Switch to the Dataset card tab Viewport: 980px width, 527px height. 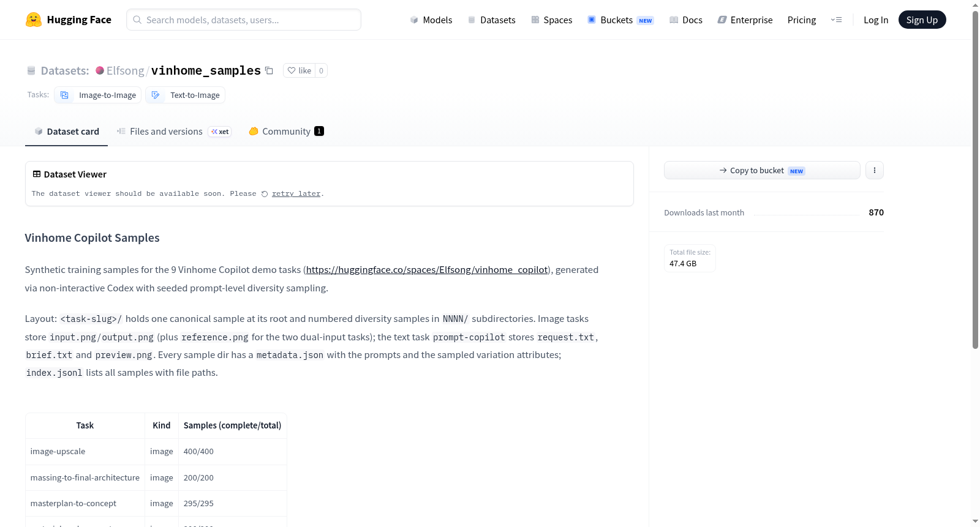pos(66,131)
